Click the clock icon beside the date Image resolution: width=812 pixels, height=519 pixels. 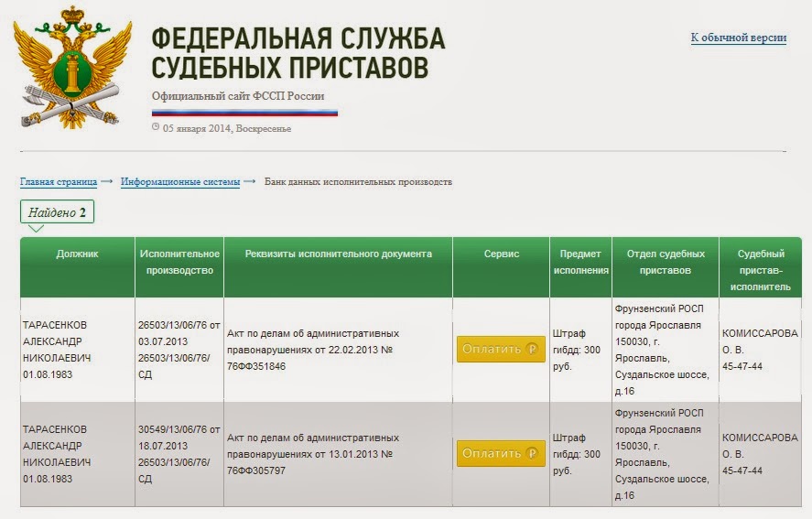(156, 127)
